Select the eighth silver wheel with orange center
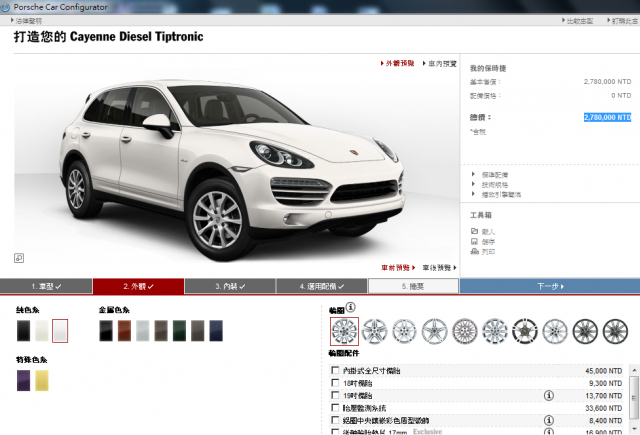The width and height of the screenshot is (640, 435). coord(555,331)
